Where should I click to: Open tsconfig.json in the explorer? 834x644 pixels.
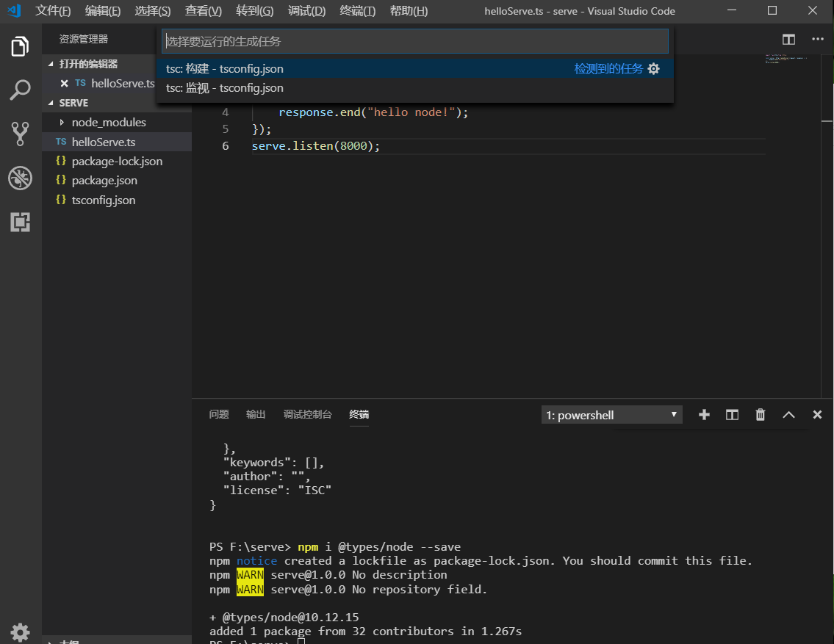pyautogui.click(x=117, y=200)
